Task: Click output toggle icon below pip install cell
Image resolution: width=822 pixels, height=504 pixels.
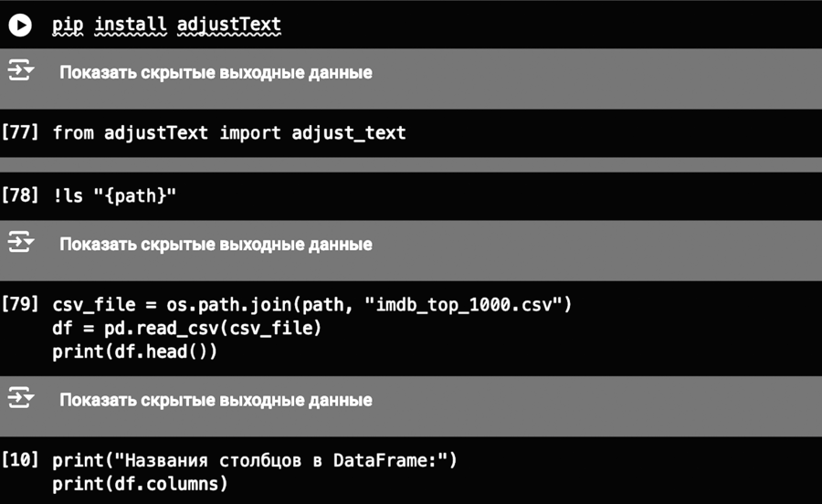Action: coord(20,71)
